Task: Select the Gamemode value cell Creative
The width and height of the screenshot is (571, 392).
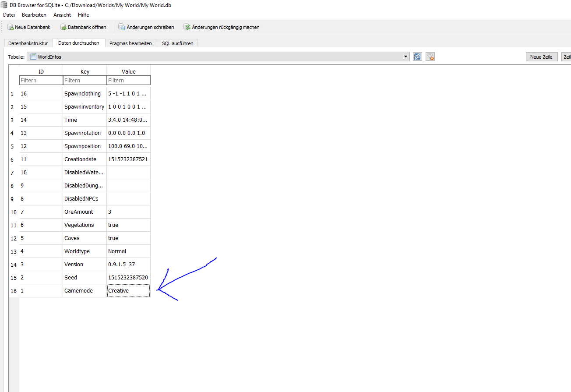Action: pos(128,291)
